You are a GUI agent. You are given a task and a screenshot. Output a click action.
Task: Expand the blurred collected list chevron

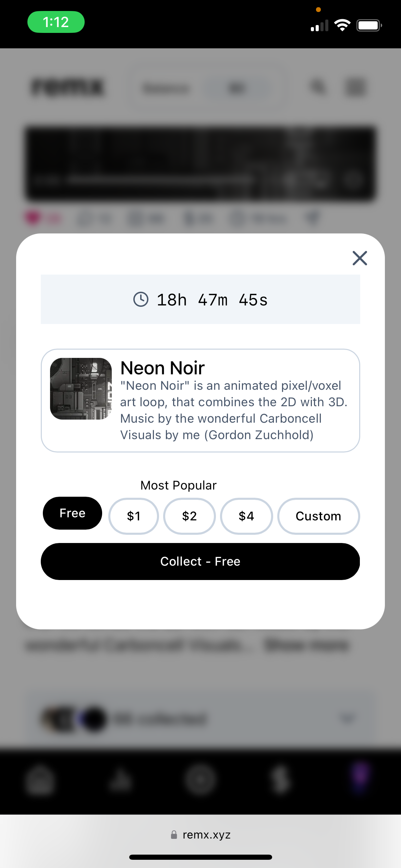click(348, 718)
